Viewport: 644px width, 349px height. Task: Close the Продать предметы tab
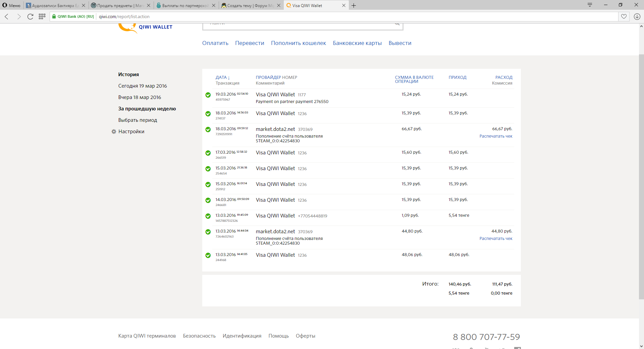(149, 5)
